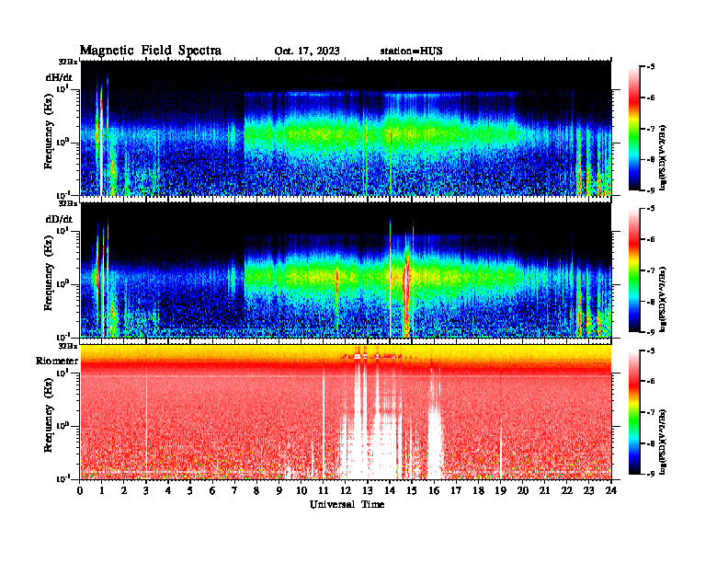Click the 10^-1 frequency tick of Riometer panel

63,478
